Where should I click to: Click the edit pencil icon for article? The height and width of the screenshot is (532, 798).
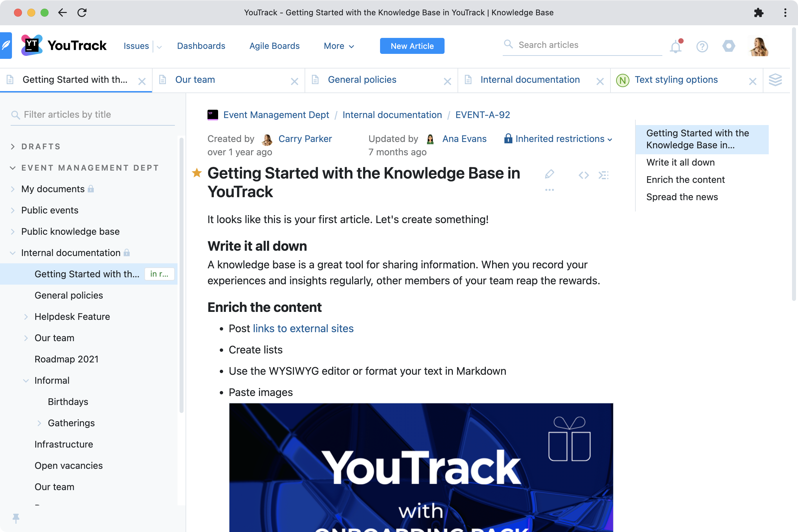549,174
